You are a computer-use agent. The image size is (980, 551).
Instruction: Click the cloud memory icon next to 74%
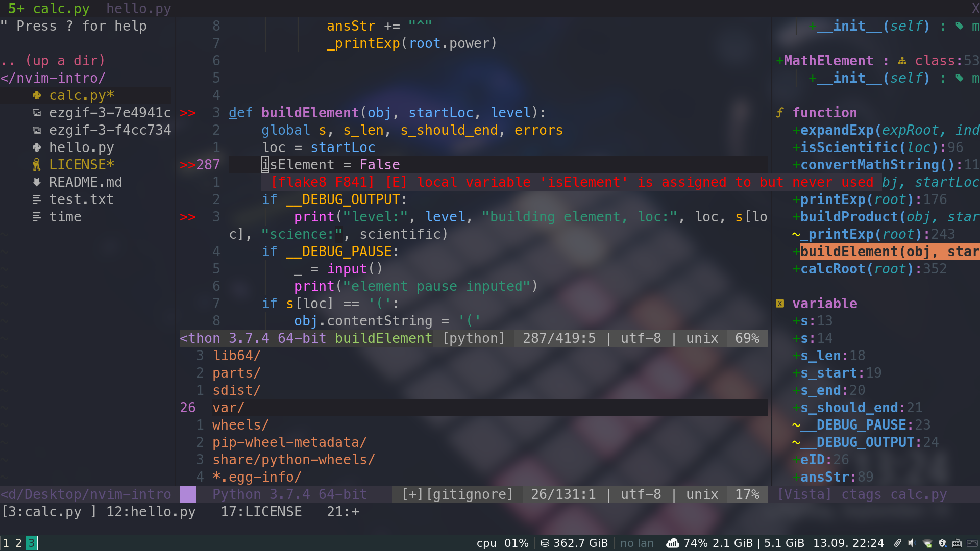coord(673,543)
